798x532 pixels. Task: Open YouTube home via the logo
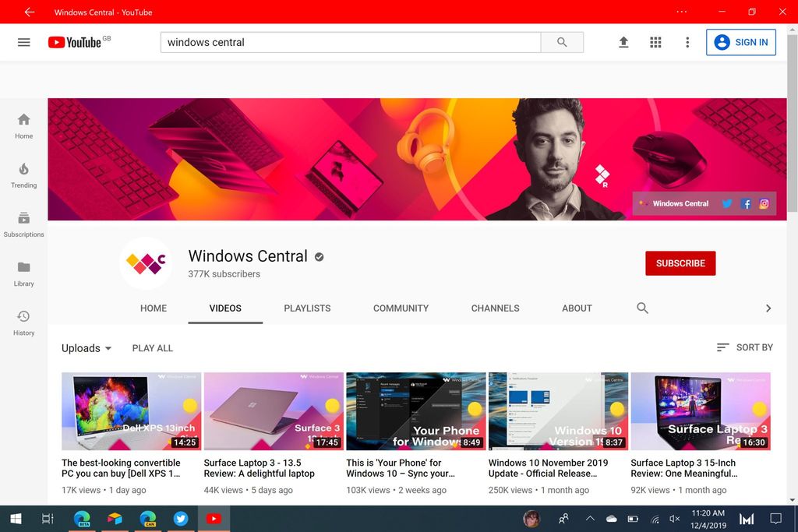74,42
